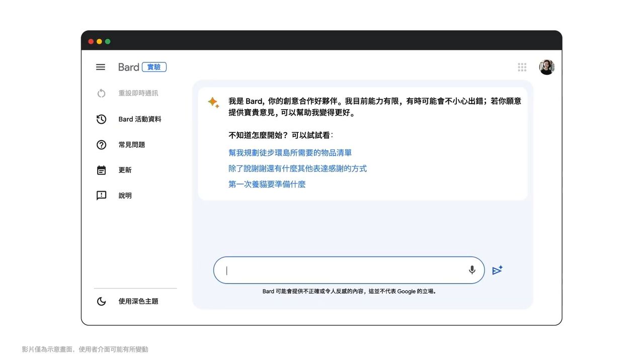Click the FAQ question mark icon
Viewport: 644px width, 362px height.
point(101,145)
